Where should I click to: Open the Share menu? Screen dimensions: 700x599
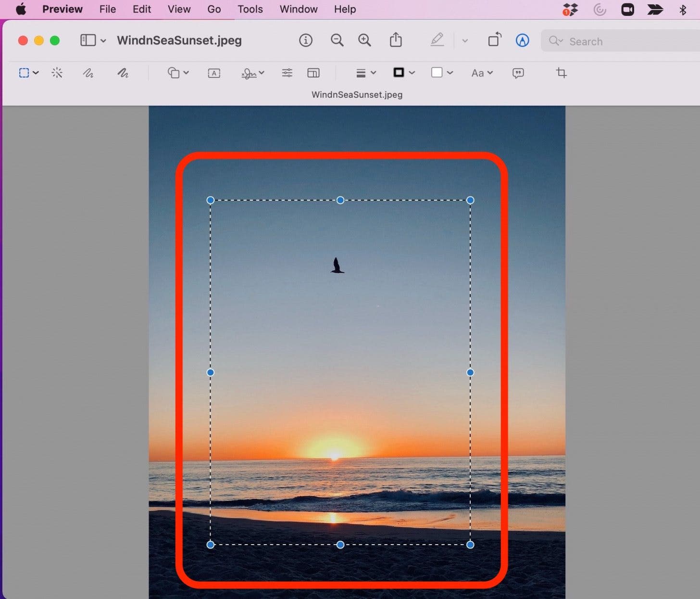tap(396, 40)
